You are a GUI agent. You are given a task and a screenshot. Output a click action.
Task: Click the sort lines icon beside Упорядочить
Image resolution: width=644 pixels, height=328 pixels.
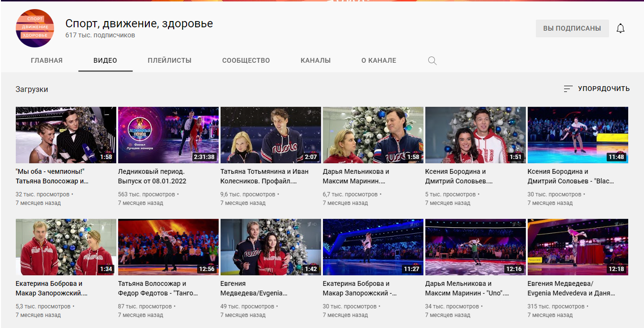tap(568, 89)
